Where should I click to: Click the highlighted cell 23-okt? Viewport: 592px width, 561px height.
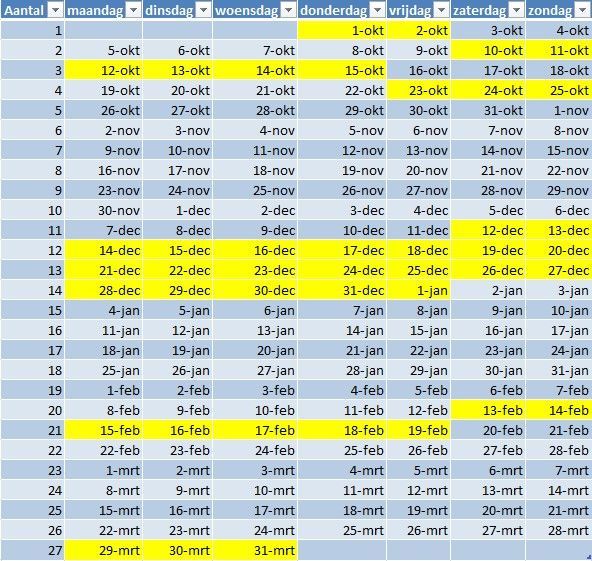pos(419,90)
